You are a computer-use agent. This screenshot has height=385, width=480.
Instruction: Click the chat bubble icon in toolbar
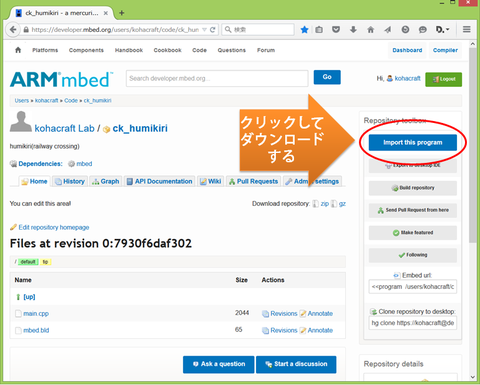pyautogui.click(x=422, y=30)
